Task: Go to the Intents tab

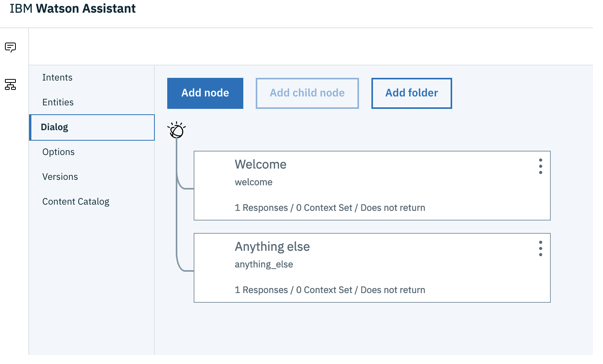Action: point(57,78)
